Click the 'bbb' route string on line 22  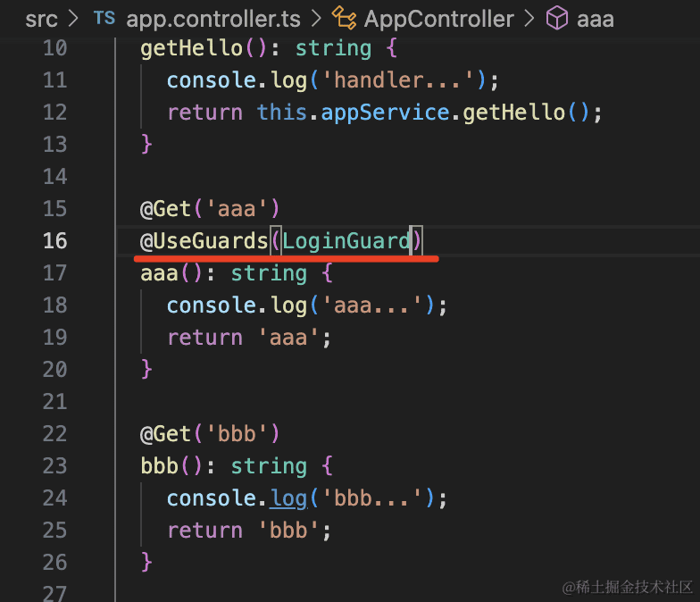coord(237,433)
